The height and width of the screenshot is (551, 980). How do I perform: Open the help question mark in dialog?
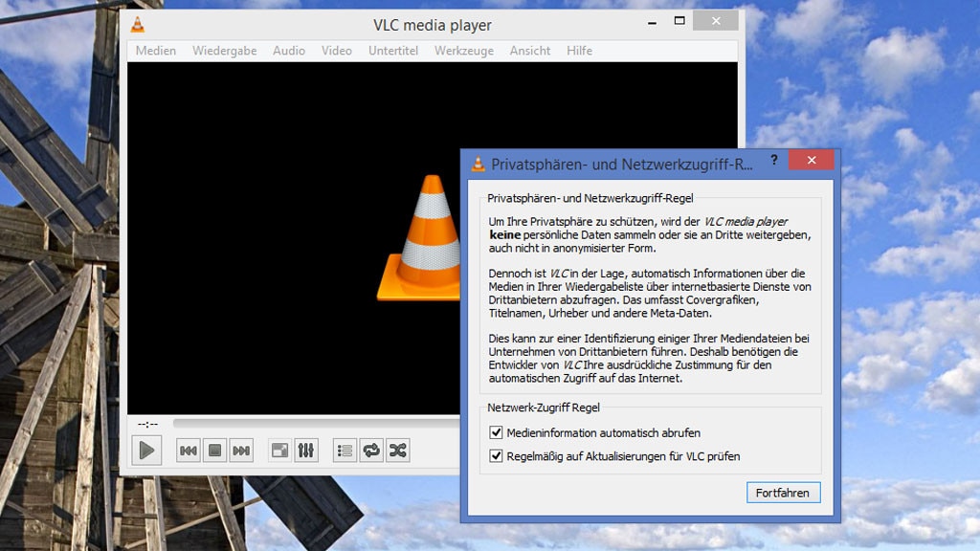coord(774,160)
